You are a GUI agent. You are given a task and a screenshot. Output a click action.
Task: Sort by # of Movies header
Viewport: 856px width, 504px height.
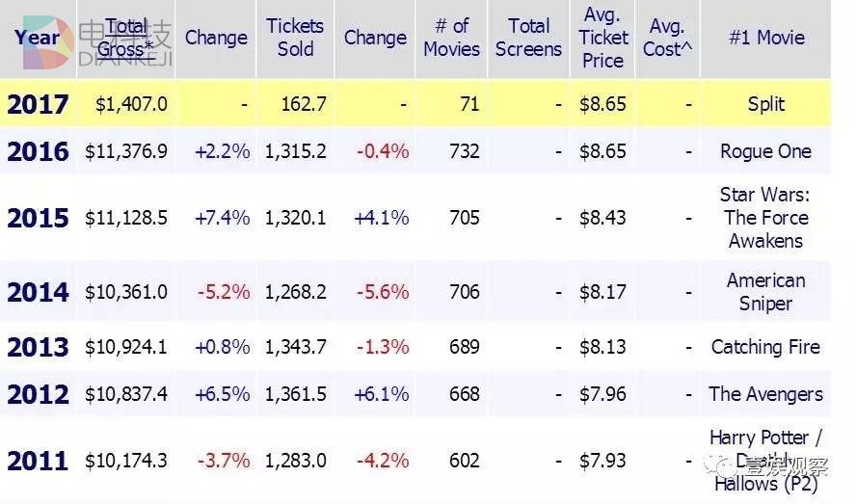click(x=451, y=38)
